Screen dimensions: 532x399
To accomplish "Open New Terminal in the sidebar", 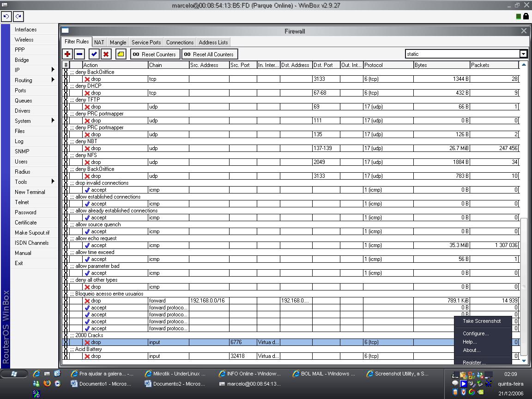I will click(x=30, y=192).
